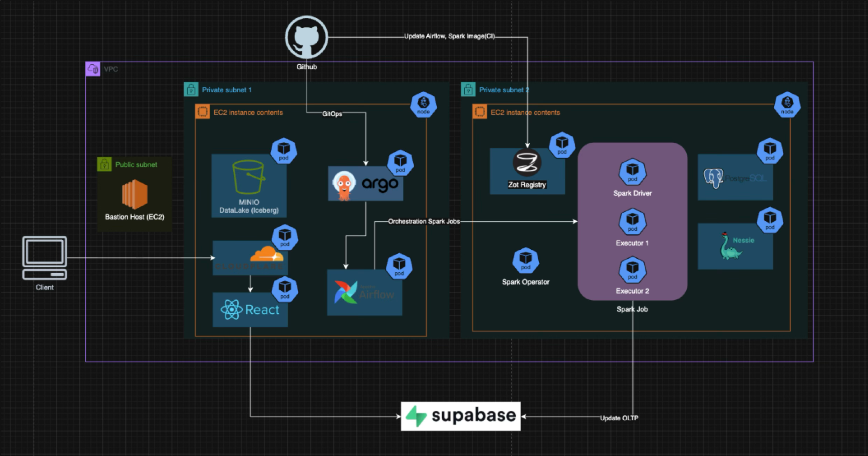Click the Executor 1 pod icon

(632, 222)
